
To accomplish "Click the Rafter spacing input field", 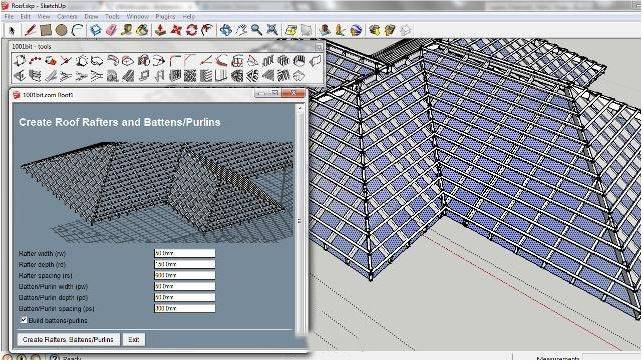I will tap(185, 275).
